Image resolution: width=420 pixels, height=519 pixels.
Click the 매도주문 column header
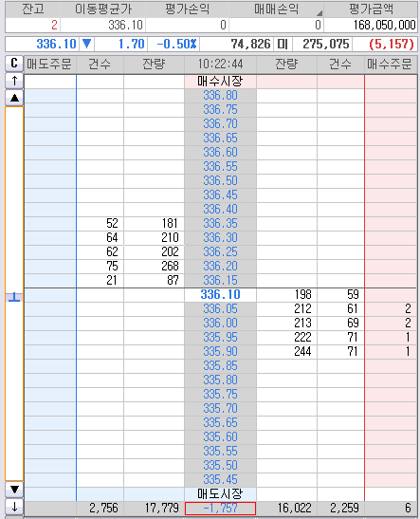[50, 65]
